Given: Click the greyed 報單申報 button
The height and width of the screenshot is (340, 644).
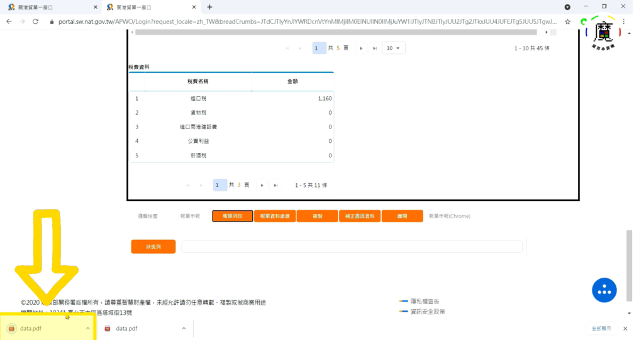Looking at the screenshot, I should point(190,216).
